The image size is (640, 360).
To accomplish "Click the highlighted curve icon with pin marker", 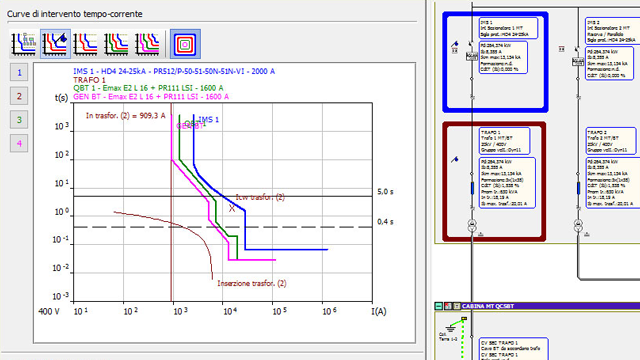I will 55,44.
